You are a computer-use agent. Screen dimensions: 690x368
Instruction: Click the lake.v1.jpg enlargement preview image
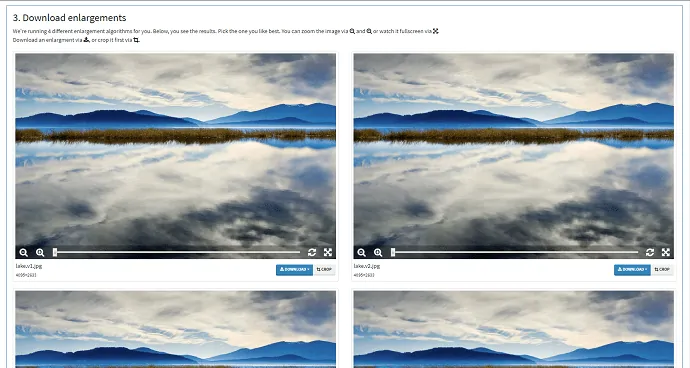click(x=176, y=150)
